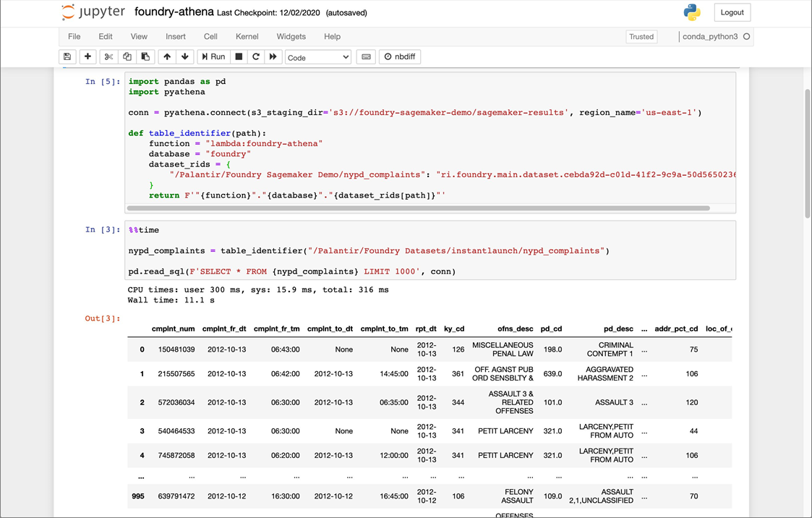Open cell type dropdown showing Code
The width and height of the screenshot is (812, 518).
(x=318, y=57)
